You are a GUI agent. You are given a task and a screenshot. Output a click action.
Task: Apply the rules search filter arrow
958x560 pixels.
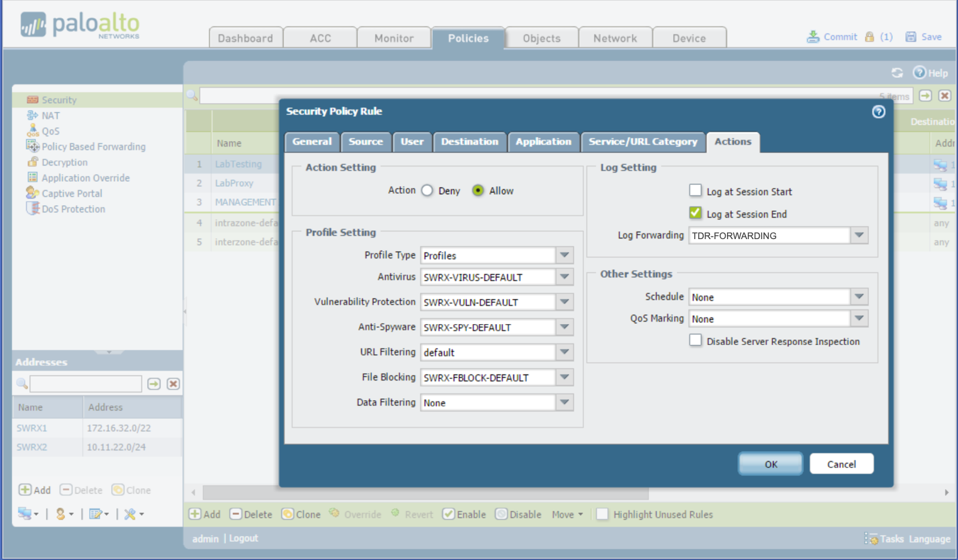tap(925, 96)
